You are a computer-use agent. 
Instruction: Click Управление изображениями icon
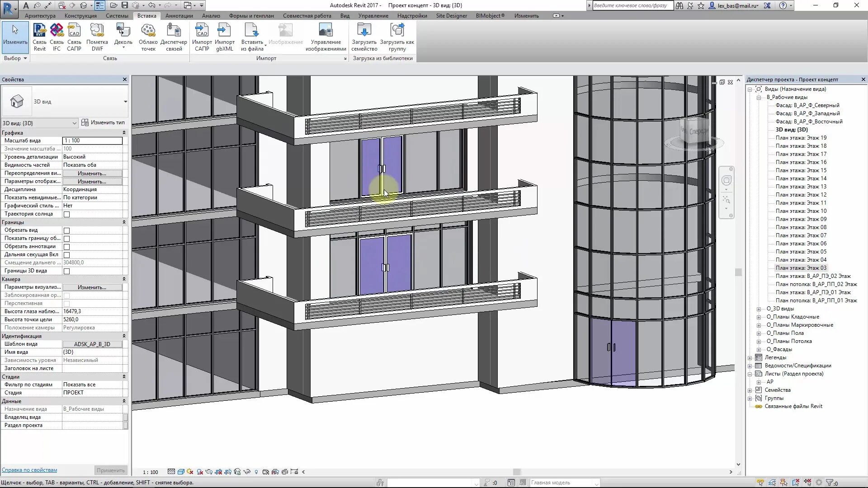pyautogui.click(x=325, y=31)
